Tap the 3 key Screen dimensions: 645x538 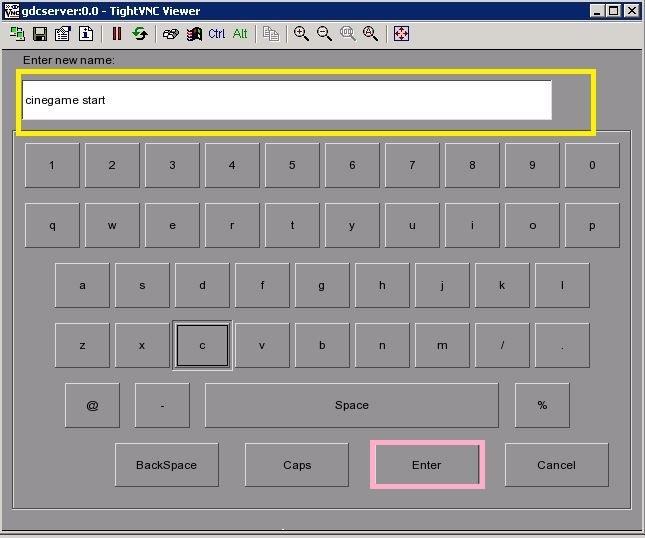pos(172,165)
